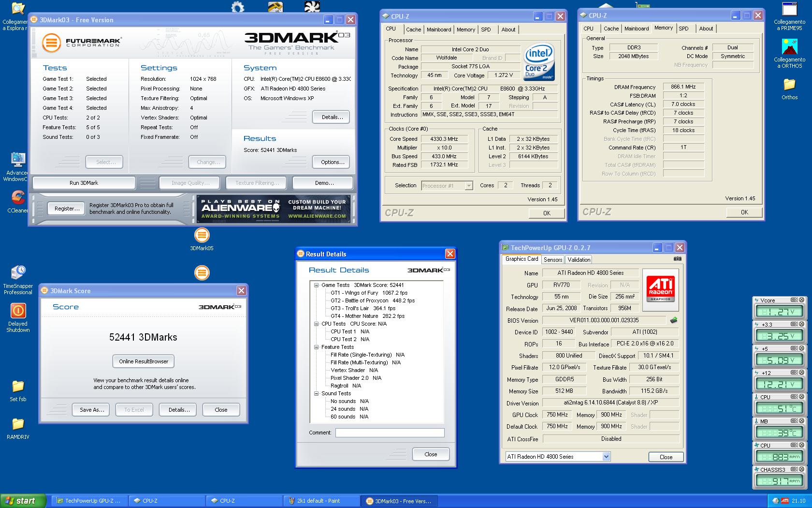Click the system tray clock showing 21.10
The image size is (812, 508).
[x=798, y=501]
